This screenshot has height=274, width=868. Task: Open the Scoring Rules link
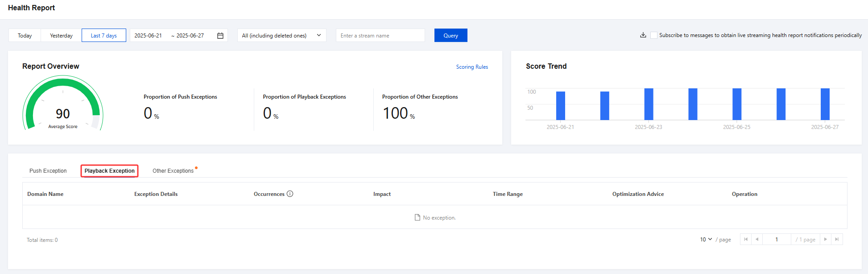(x=472, y=67)
